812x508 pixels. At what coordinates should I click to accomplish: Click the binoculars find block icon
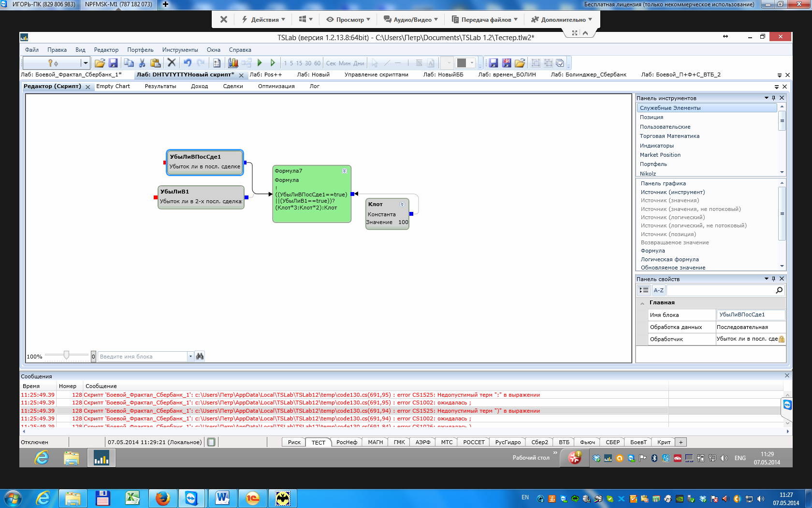click(200, 357)
